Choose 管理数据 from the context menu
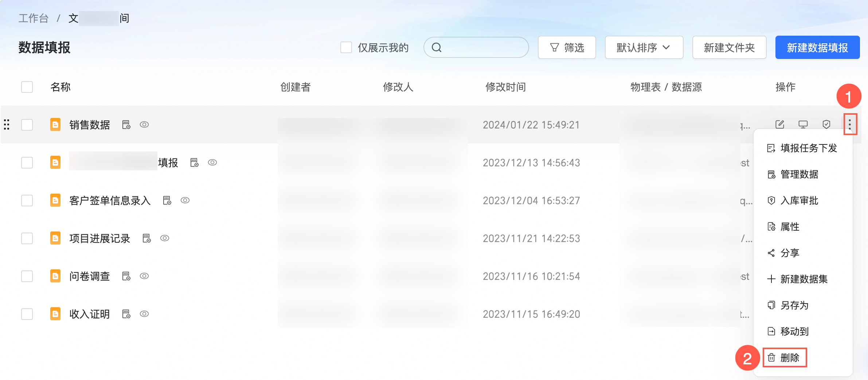 [803, 174]
